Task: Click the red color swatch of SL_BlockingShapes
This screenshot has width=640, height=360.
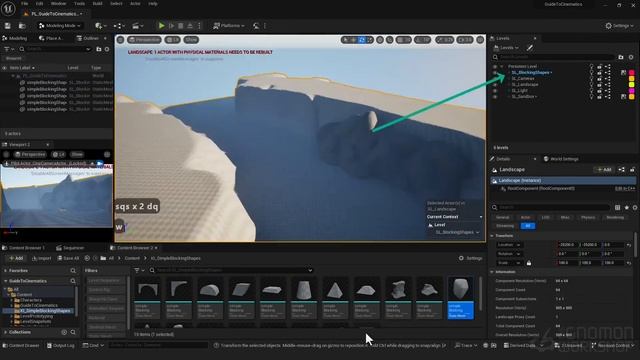Action: [632, 73]
